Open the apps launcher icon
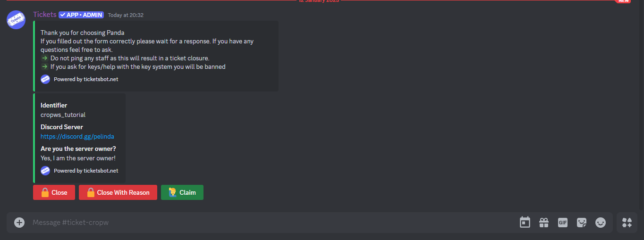 pyautogui.click(x=627, y=222)
